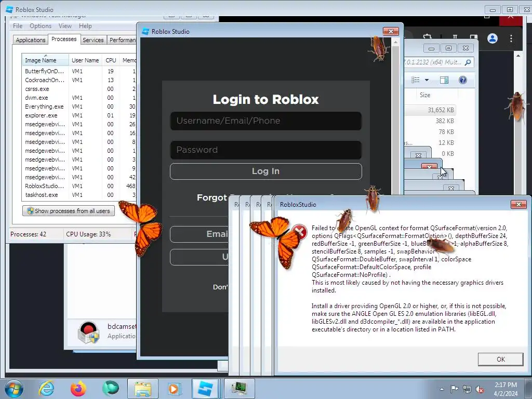Select the explorer.exe process row
Screen dimensions: 532x399
(x=79, y=115)
